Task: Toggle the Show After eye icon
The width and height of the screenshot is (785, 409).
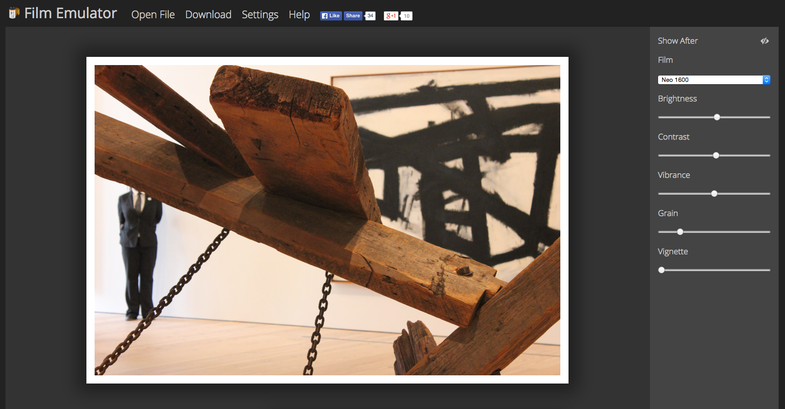Action: click(765, 41)
